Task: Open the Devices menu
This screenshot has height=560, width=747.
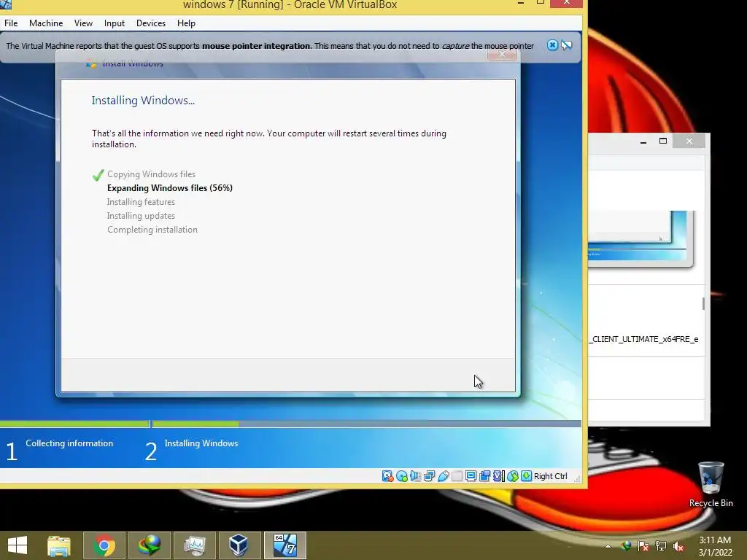Action: tap(150, 23)
